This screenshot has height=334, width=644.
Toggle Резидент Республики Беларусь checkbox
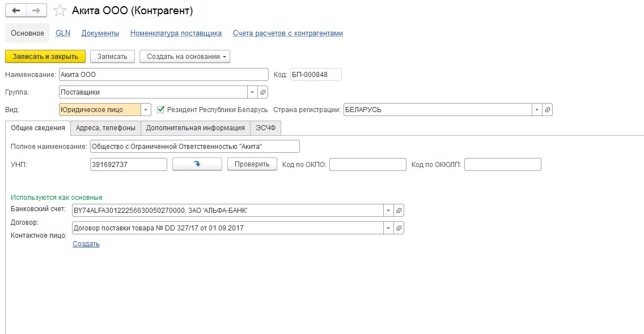point(161,110)
